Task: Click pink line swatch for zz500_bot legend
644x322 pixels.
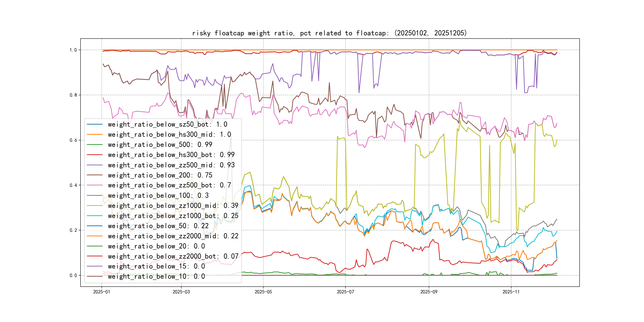Action: [94, 185]
